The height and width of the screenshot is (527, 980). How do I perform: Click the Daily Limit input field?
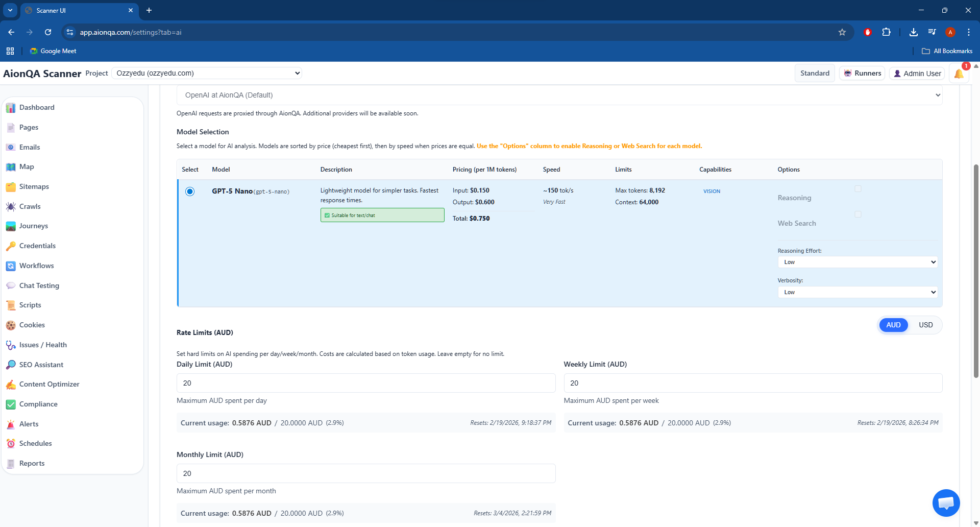point(365,383)
